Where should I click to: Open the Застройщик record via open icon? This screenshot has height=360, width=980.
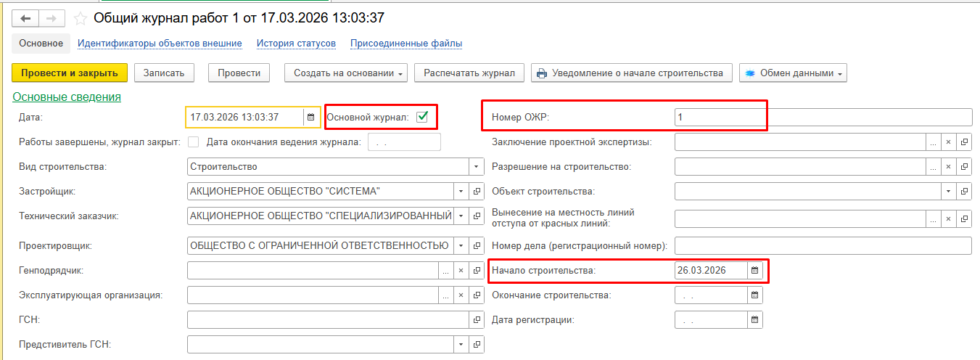point(477,192)
